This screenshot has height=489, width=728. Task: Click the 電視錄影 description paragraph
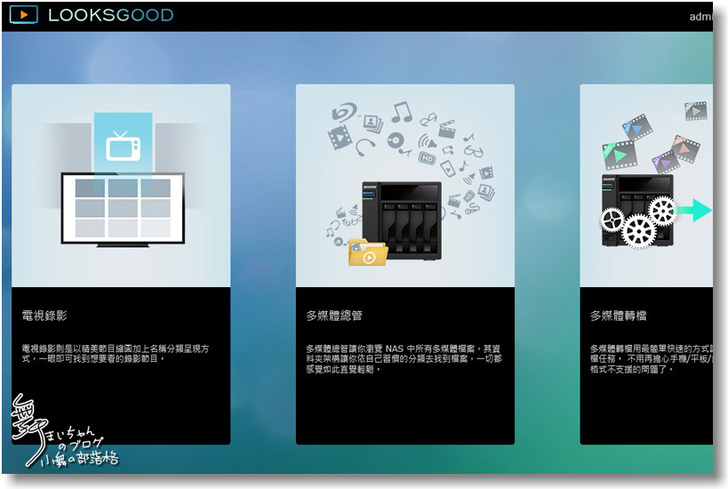pyautogui.click(x=115, y=353)
